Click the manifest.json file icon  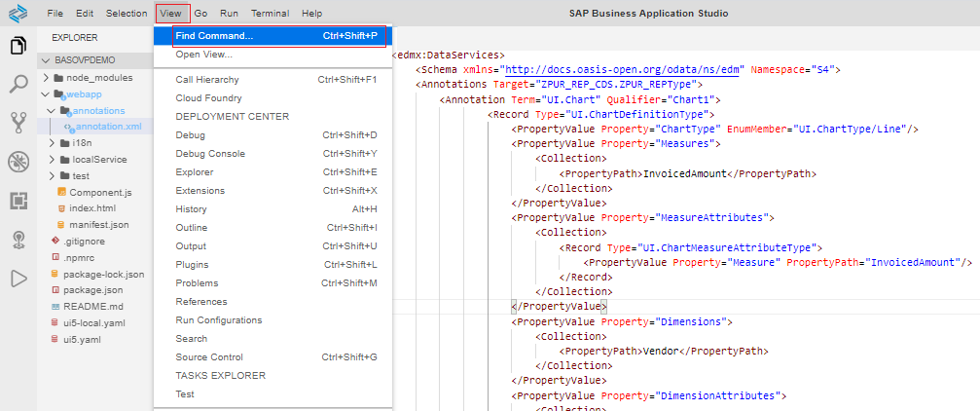coord(61,225)
